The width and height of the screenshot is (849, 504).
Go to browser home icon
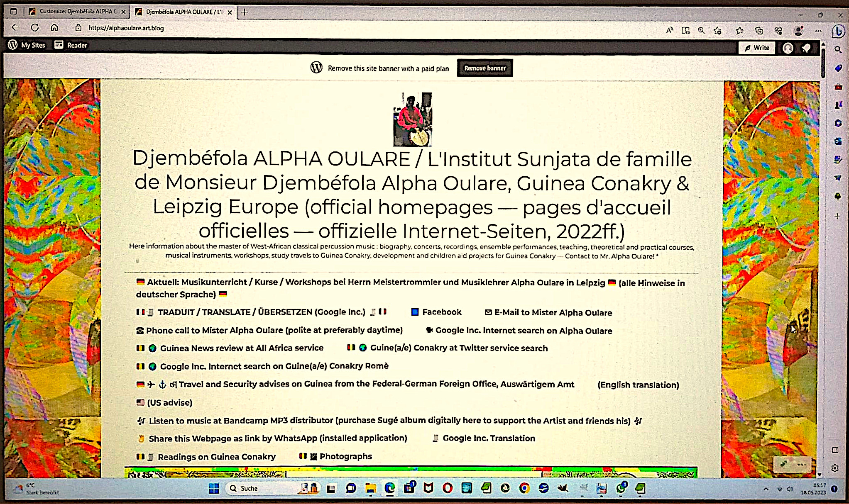54,28
